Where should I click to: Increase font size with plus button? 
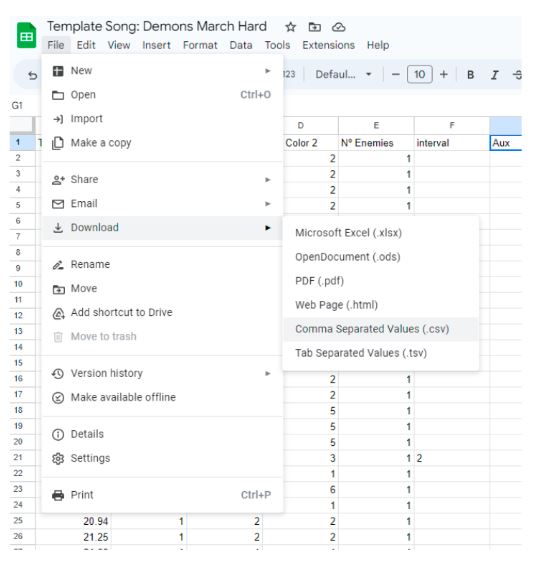444,74
